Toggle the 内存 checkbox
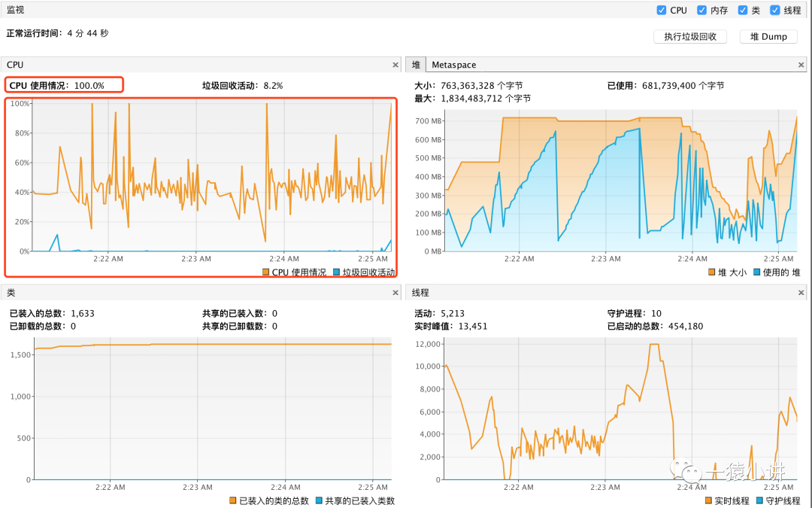 (701, 10)
